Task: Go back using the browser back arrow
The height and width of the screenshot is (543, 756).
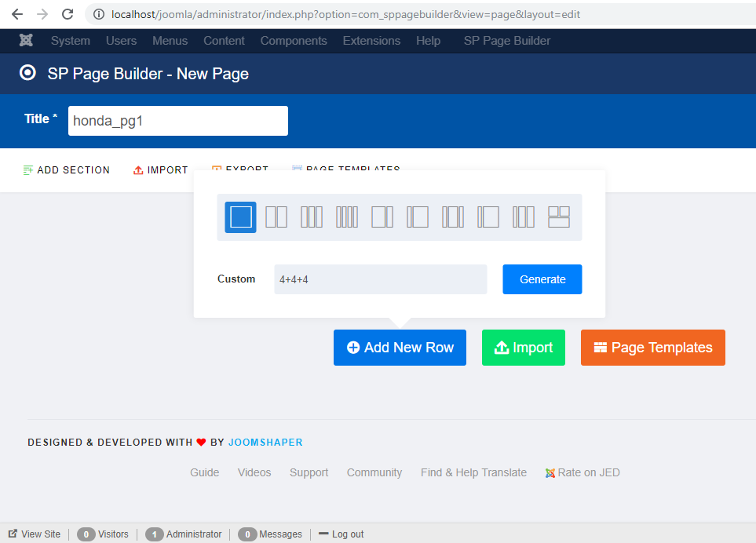Action: click(17, 14)
